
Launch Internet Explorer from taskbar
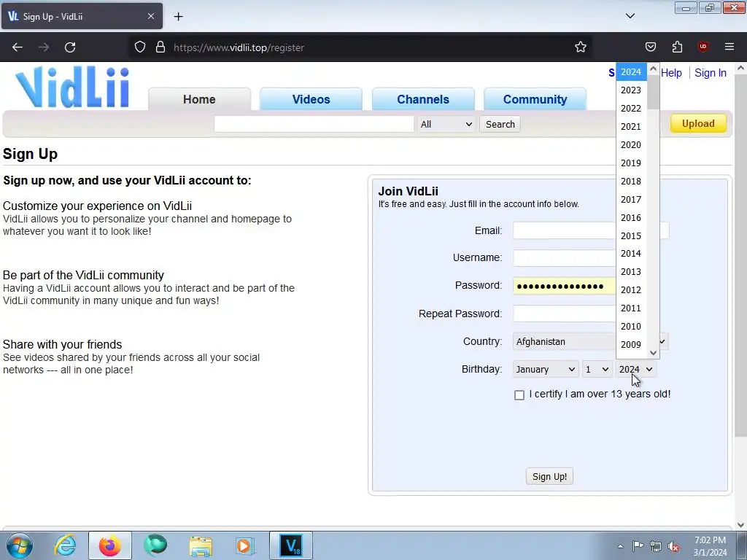point(65,545)
